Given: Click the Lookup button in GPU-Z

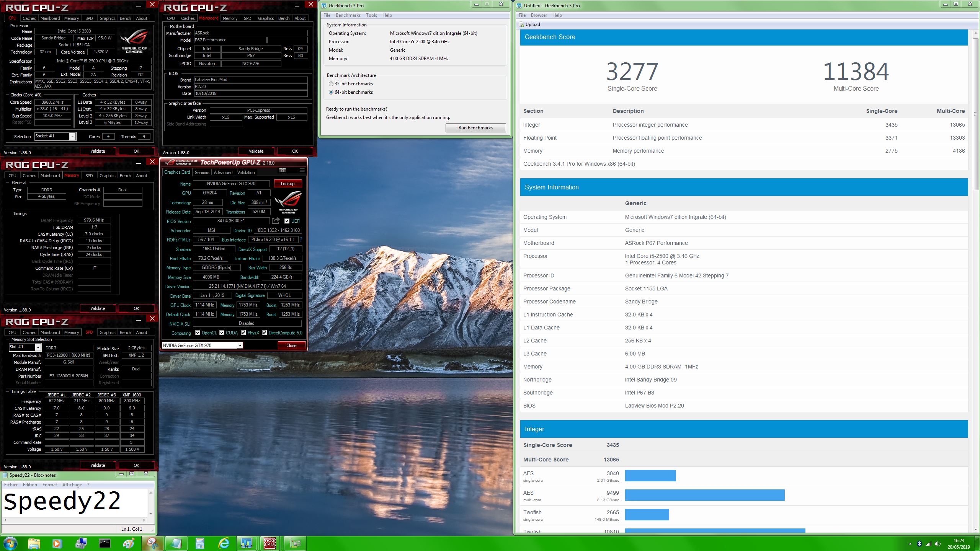Looking at the screenshot, I should pyautogui.click(x=287, y=184).
